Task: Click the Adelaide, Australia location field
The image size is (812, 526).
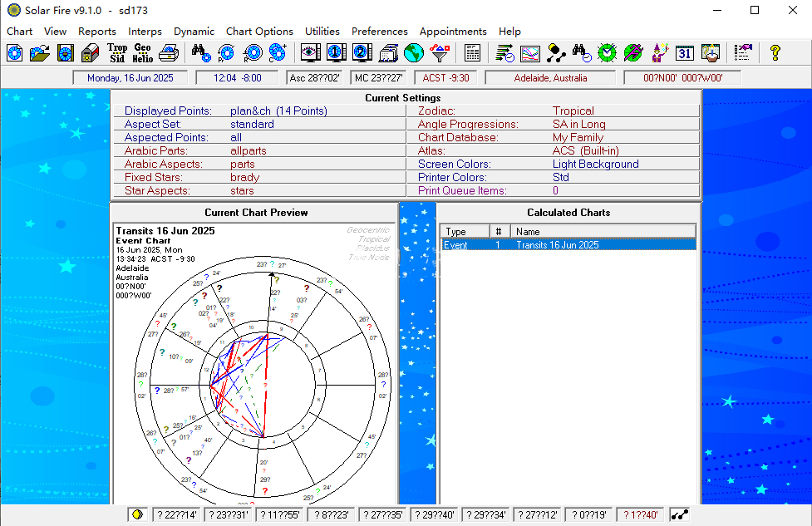Action: [x=550, y=78]
